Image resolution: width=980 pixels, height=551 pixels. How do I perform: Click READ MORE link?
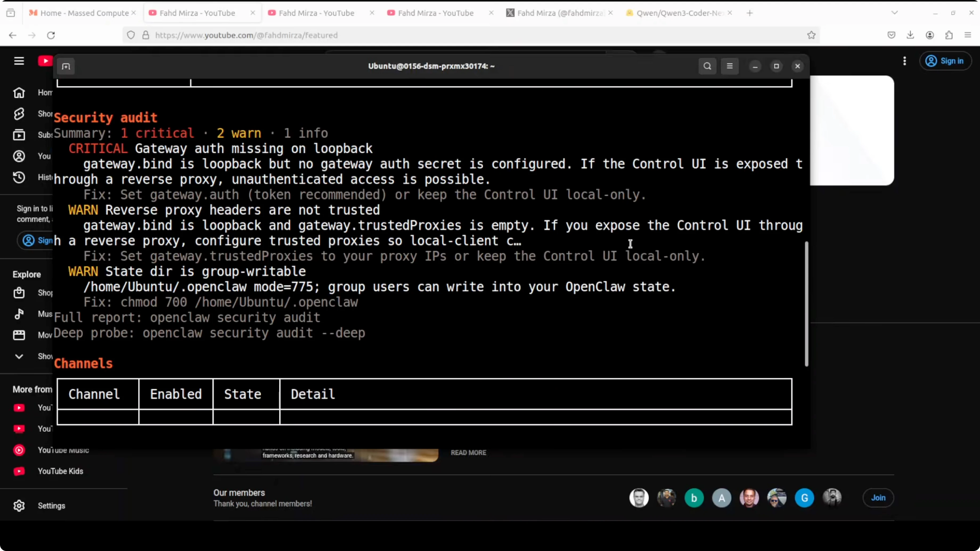click(x=468, y=453)
